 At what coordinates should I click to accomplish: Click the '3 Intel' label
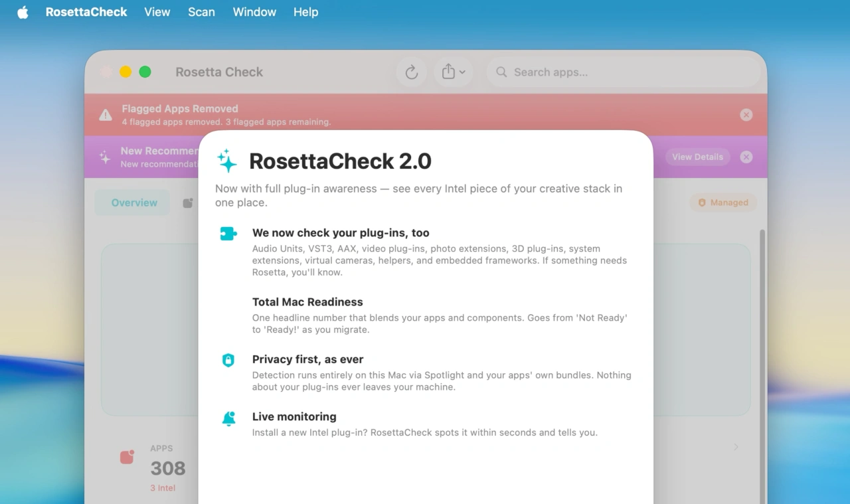tap(163, 488)
